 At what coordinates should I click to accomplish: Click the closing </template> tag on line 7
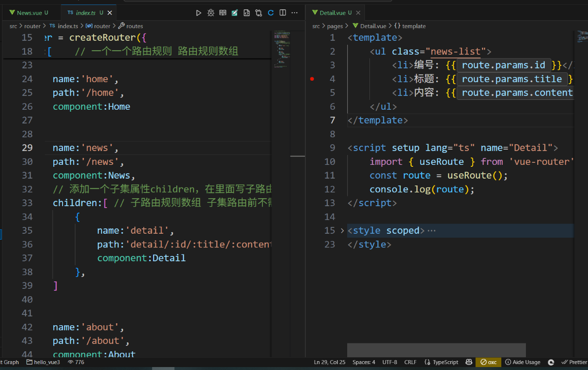(377, 120)
